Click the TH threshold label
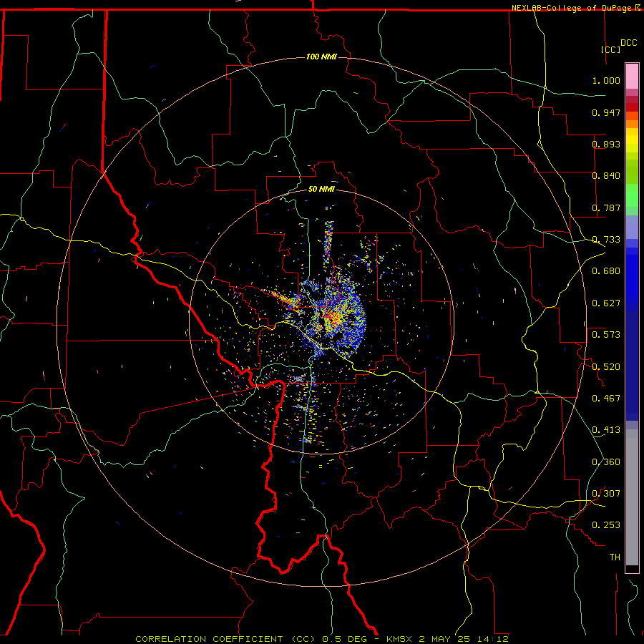Image resolution: width=644 pixels, height=644 pixels. click(615, 557)
